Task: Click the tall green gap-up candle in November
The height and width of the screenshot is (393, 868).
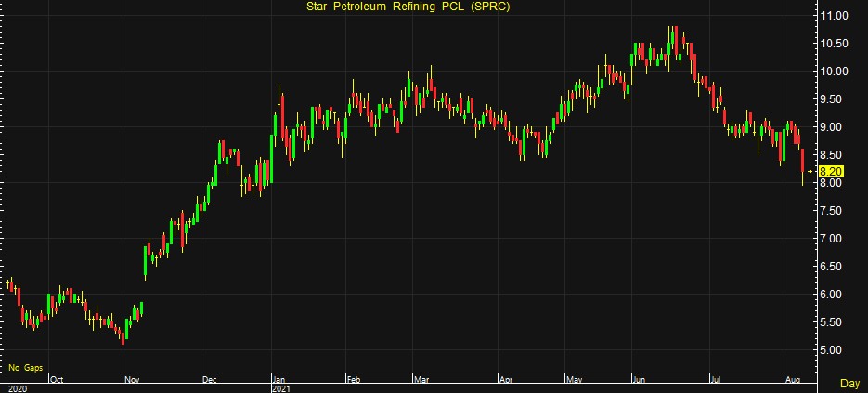Action: 145,262
